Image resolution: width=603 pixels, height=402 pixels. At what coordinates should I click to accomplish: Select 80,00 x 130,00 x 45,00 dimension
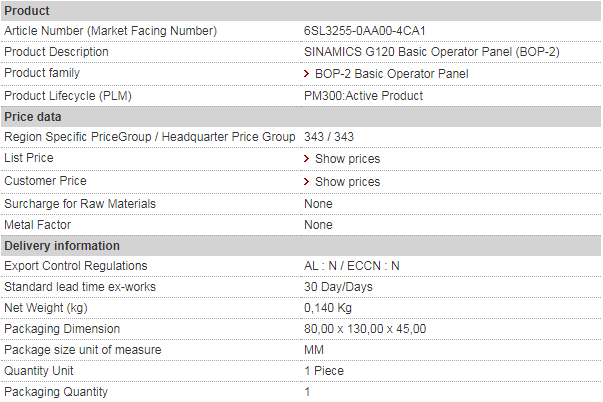[365, 329]
